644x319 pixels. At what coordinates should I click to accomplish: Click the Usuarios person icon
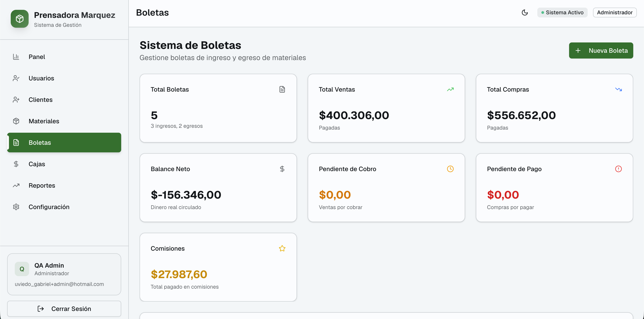16,78
